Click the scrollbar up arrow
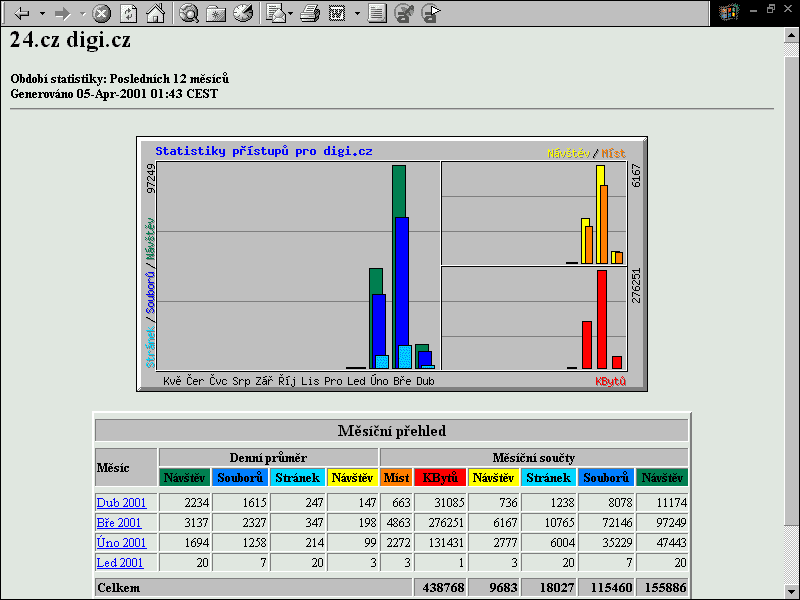This screenshot has height=600, width=800. coord(791,35)
